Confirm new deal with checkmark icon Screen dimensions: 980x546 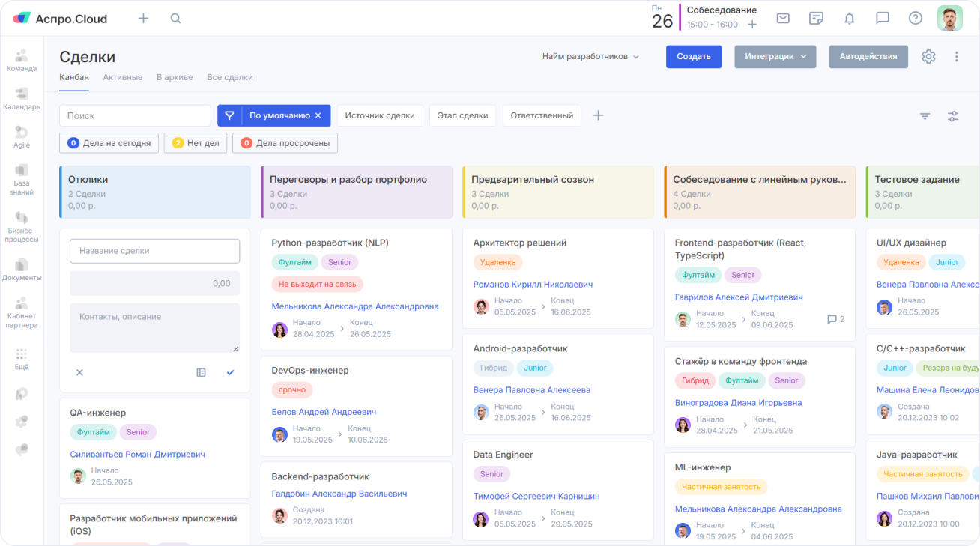pyautogui.click(x=230, y=372)
